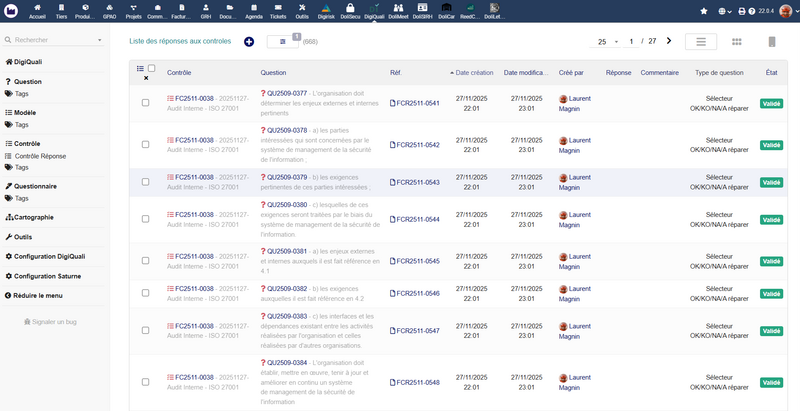Open the Agenda module icon

click(x=254, y=11)
